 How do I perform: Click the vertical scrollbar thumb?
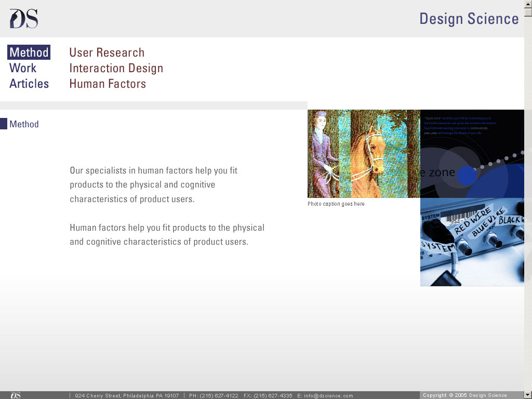528,13
